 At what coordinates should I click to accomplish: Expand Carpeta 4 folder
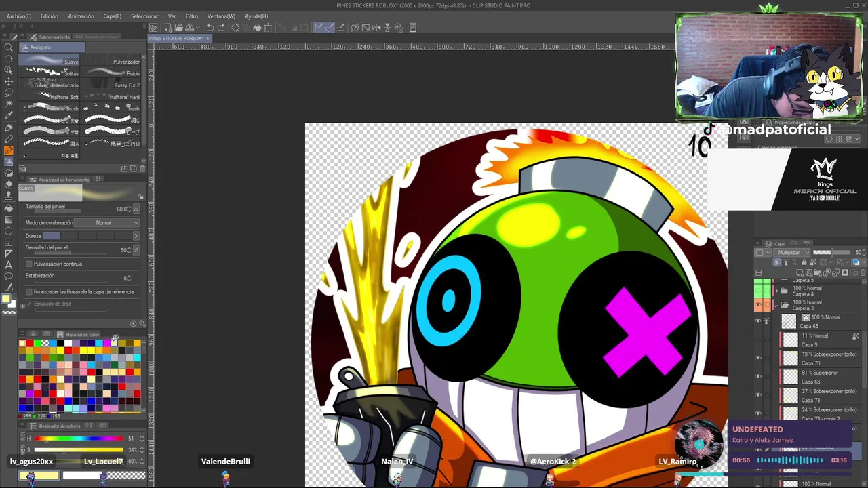[x=776, y=291]
